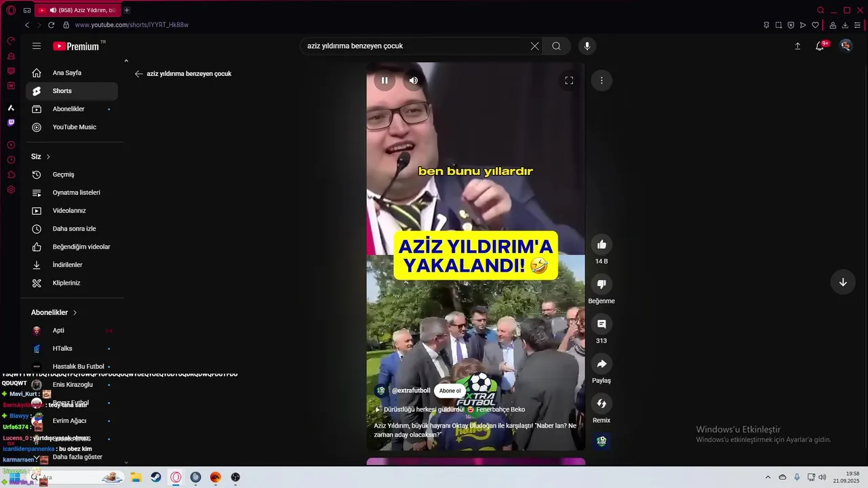Open File Explorer from taskbar
This screenshot has height=488, width=868.
[x=136, y=477]
